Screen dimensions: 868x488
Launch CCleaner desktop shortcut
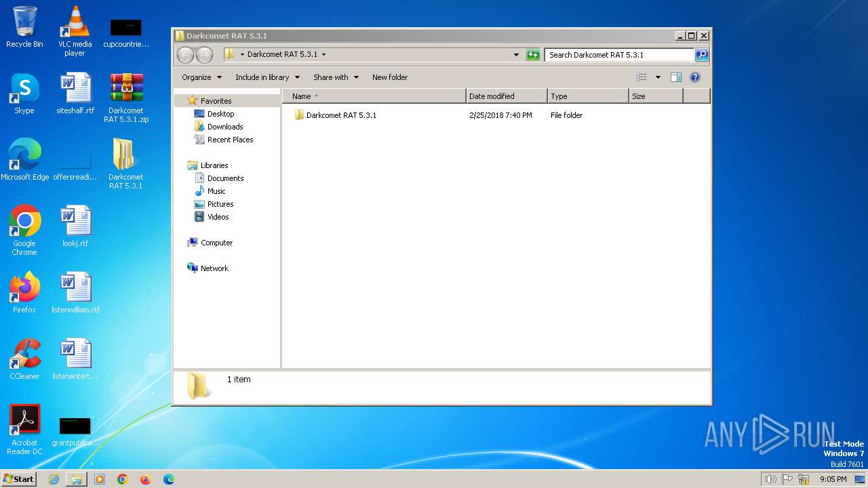(x=24, y=359)
